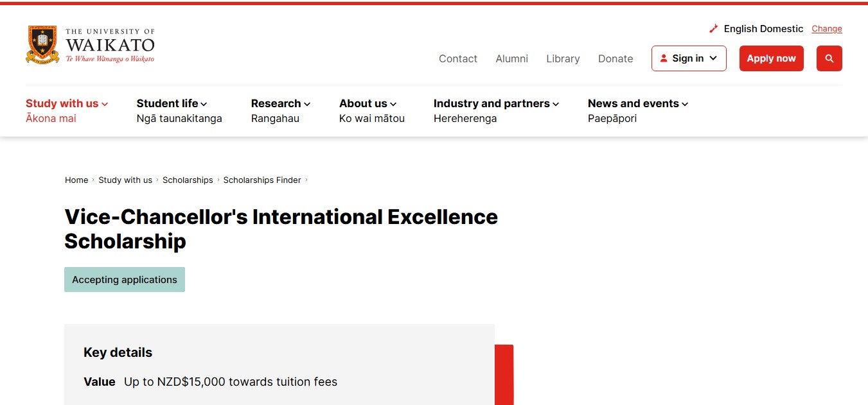Click the Rangahau subtitle
The width and height of the screenshot is (868, 405).
275,118
